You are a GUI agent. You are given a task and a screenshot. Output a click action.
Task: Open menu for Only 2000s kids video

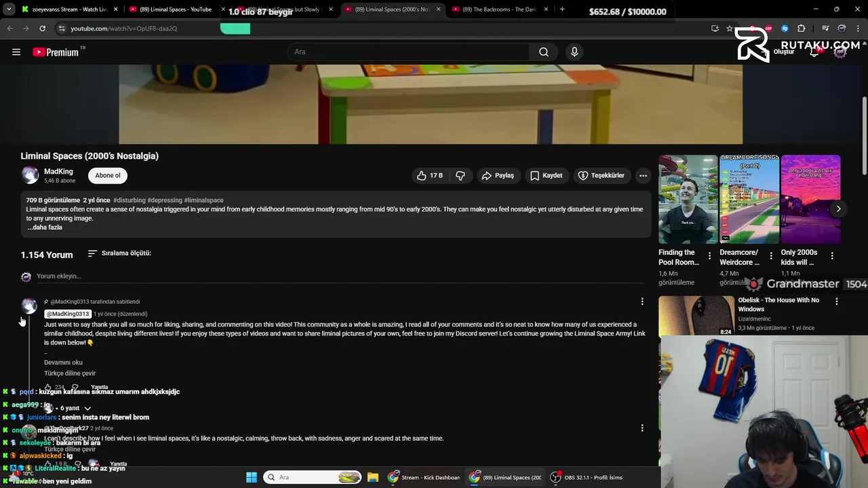pyautogui.click(x=832, y=256)
